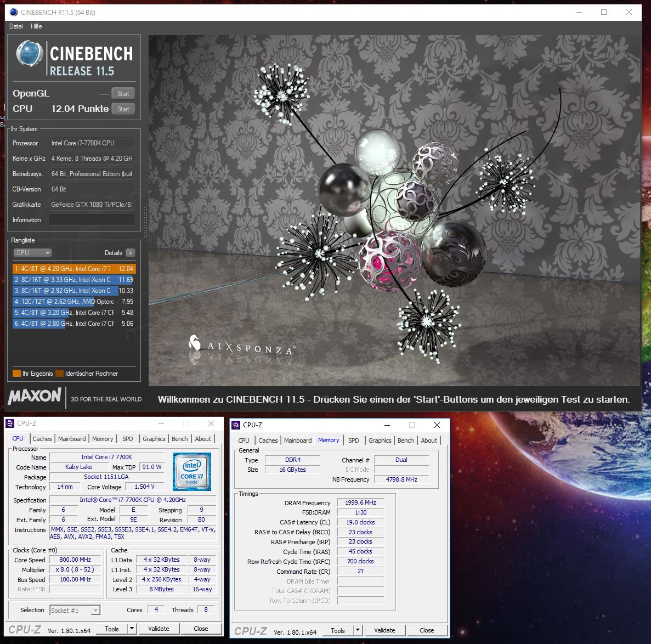Switch to Caches tab in left CPU-Z
651x644 pixels.
click(42, 438)
